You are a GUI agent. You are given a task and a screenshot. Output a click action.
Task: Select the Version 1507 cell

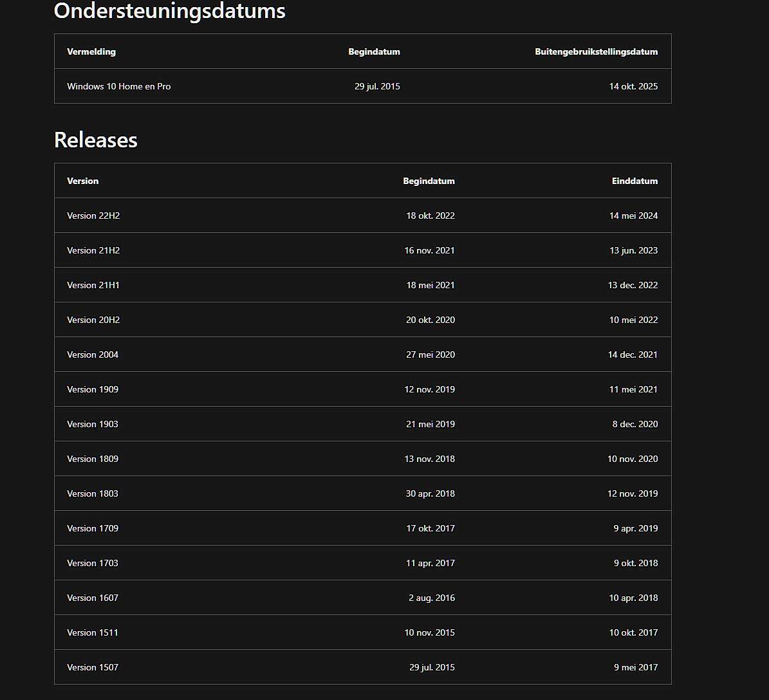point(93,668)
